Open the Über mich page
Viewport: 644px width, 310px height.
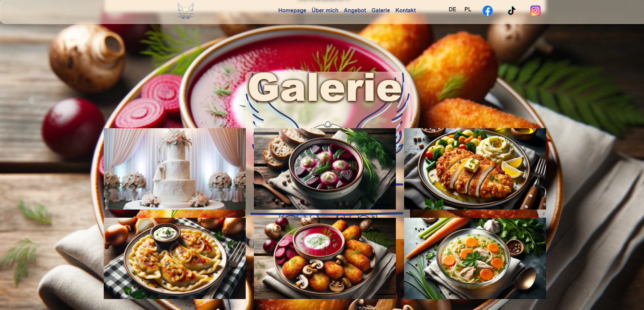(325, 10)
